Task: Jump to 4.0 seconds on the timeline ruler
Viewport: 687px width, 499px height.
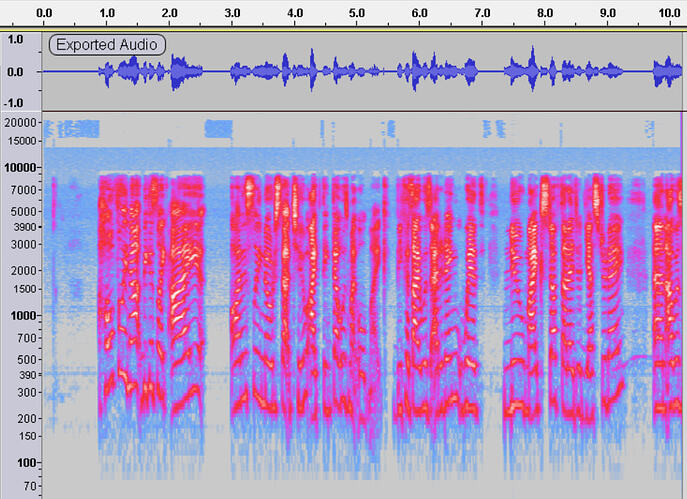Action: point(294,14)
